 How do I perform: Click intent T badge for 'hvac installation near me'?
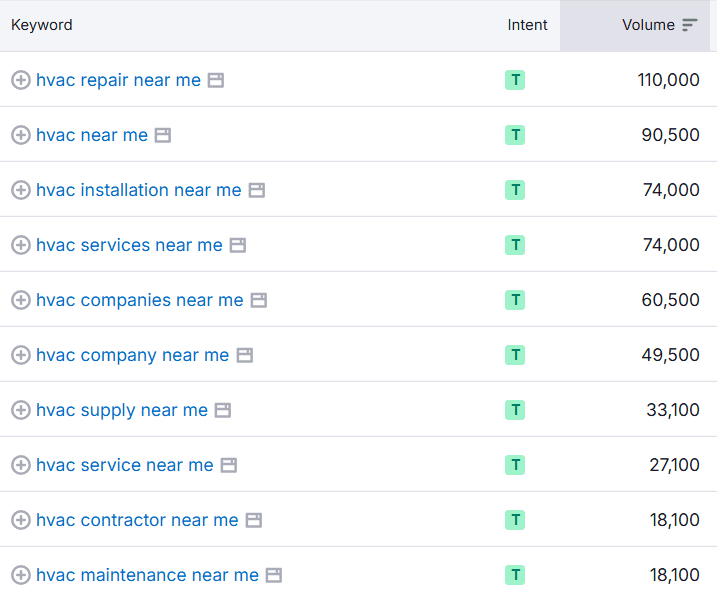point(515,190)
